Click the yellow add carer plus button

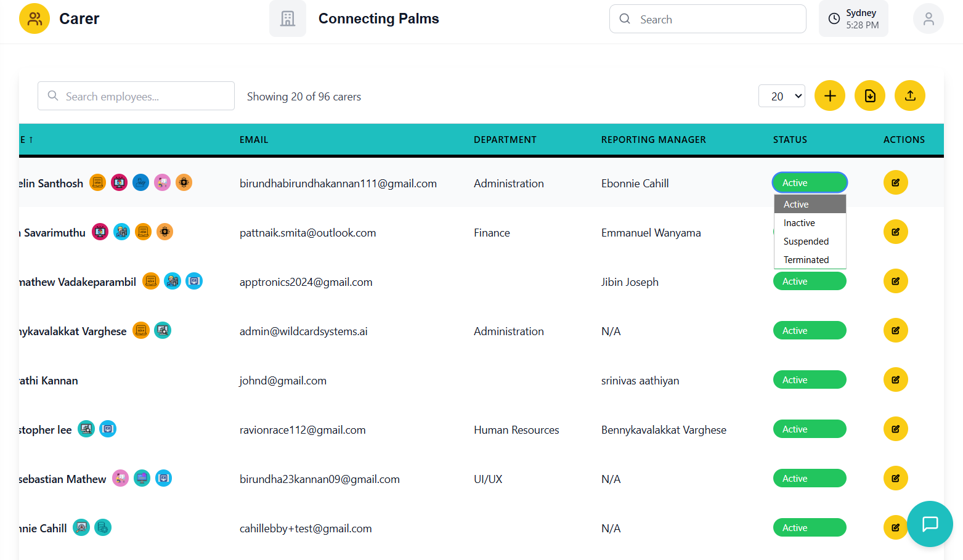click(829, 96)
